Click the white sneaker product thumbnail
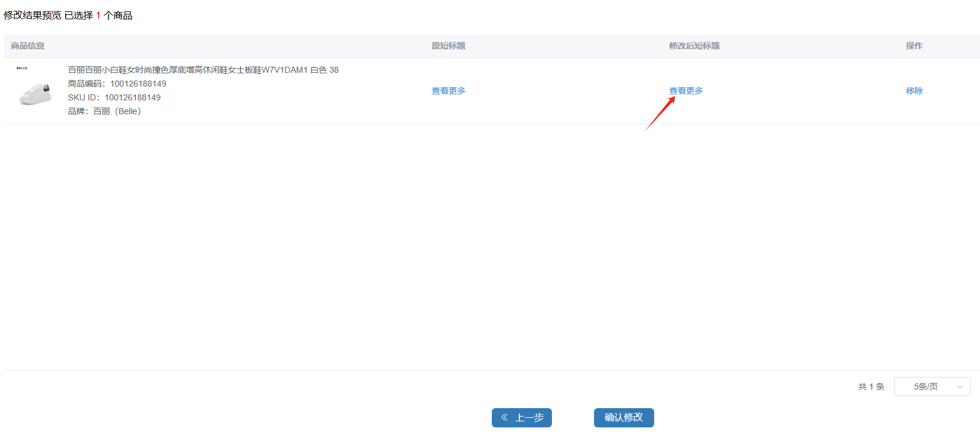Viewport: 980px width, 434px height. coord(35,94)
